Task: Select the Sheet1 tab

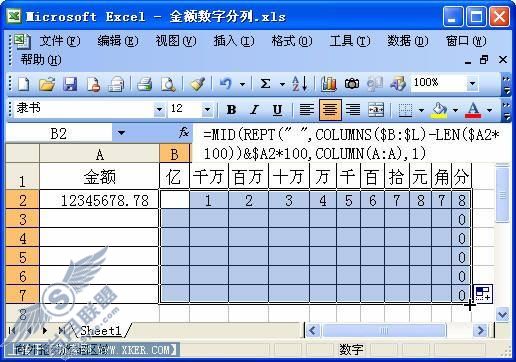Action: 101,331
